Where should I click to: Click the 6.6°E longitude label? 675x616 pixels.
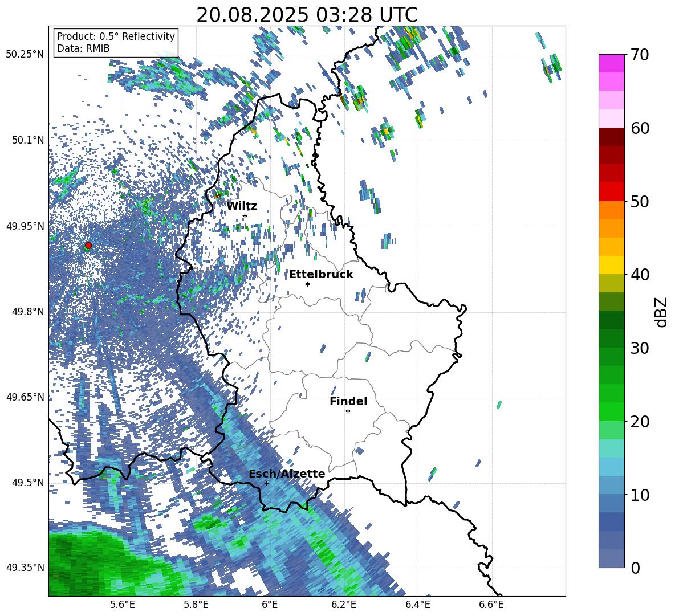pyautogui.click(x=492, y=605)
